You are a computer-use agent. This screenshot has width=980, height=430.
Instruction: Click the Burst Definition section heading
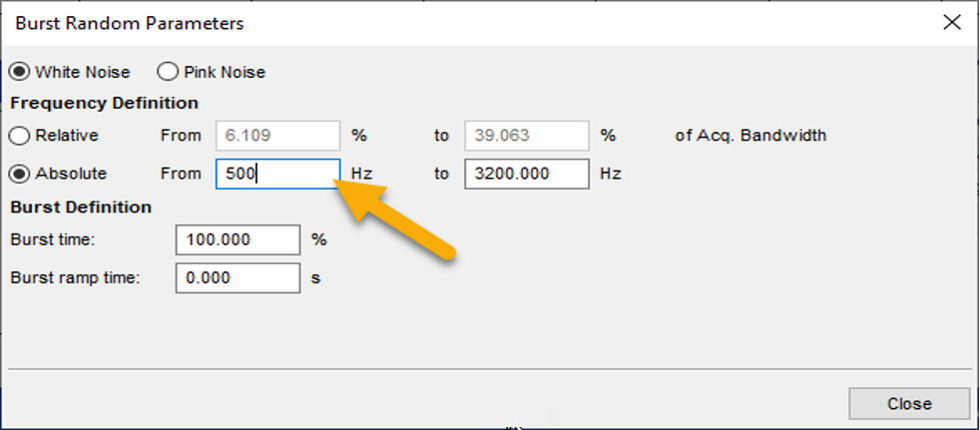(x=81, y=208)
